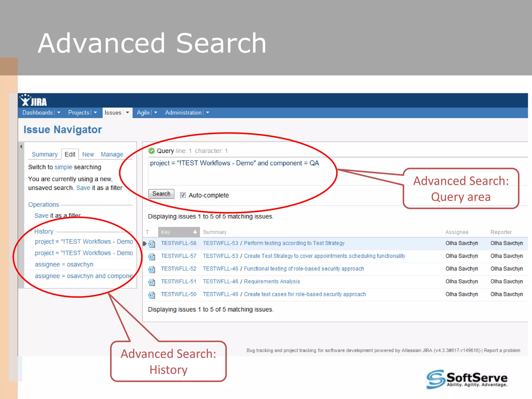Click the issue type icon for TESTWFLL-58
The image size is (532, 399).
(x=152, y=244)
